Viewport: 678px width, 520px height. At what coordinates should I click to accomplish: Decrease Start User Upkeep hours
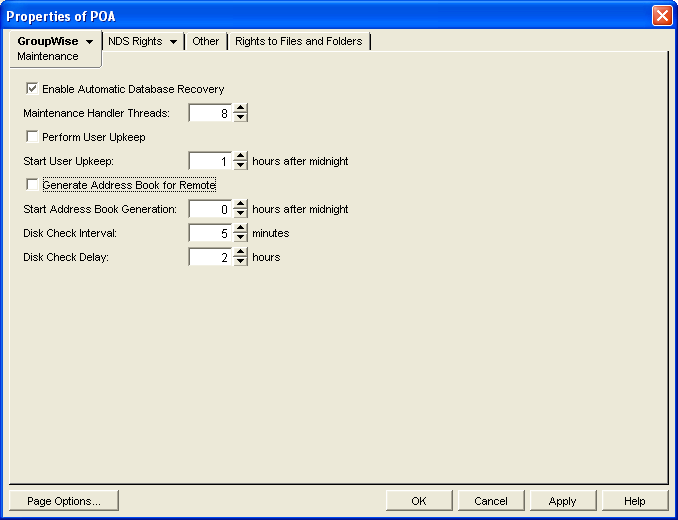pos(240,166)
